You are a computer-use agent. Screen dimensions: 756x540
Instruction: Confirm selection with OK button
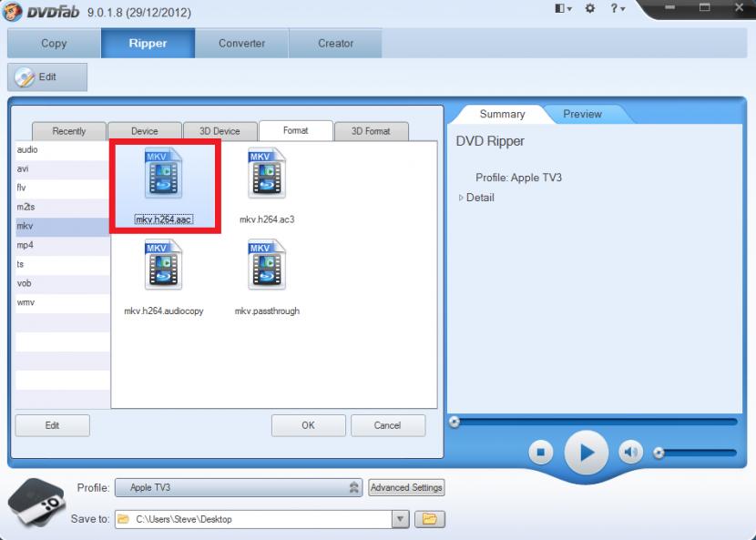pyautogui.click(x=308, y=425)
